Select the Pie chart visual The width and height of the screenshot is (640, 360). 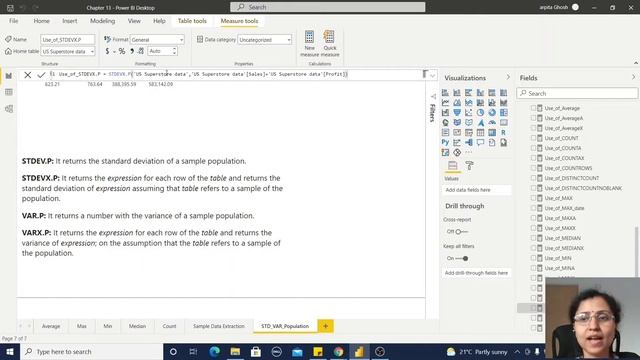[480, 113]
